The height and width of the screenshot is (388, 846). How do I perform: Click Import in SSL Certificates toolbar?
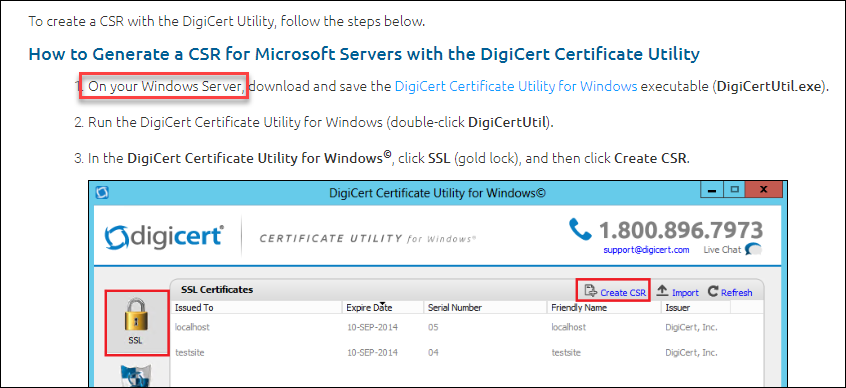click(677, 292)
